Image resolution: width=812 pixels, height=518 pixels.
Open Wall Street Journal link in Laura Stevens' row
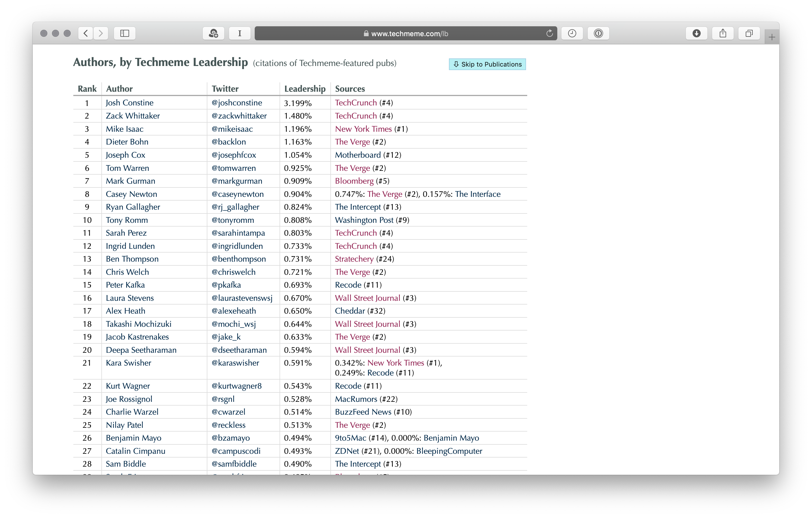point(367,298)
